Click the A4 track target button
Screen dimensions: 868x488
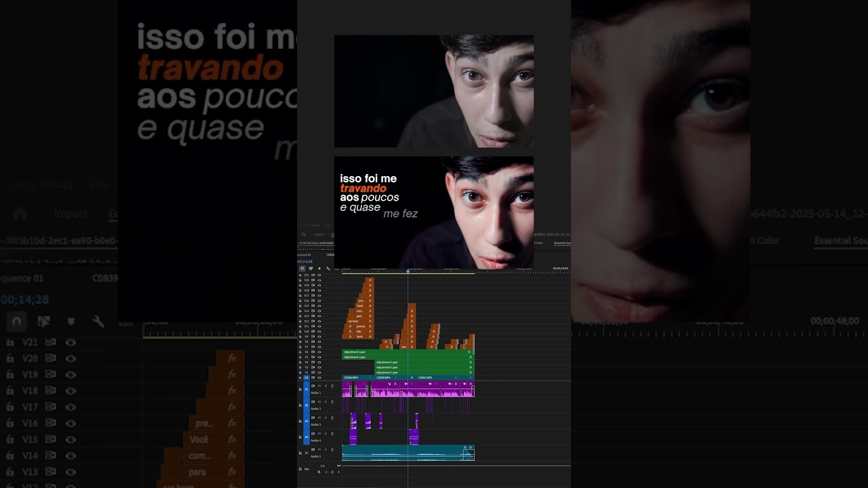[307, 437]
